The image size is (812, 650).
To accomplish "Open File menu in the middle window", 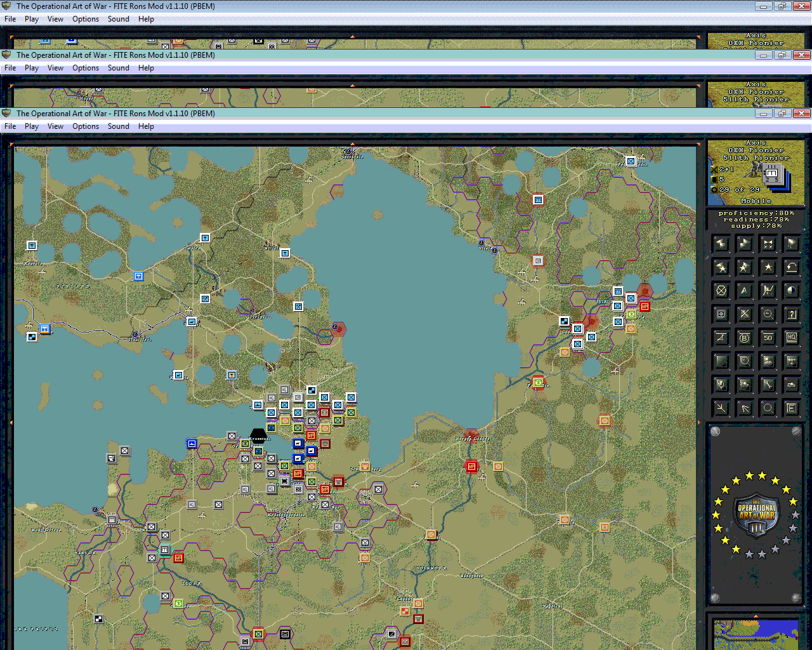I will [10, 68].
